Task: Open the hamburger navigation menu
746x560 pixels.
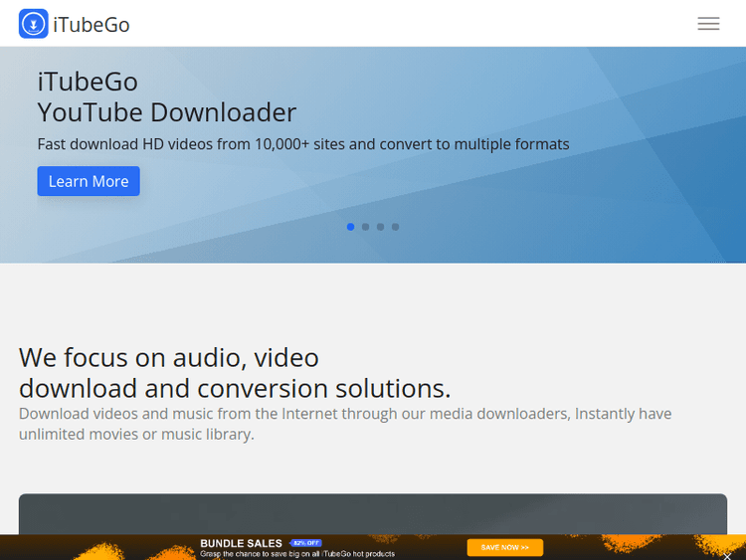Action: point(708,24)
